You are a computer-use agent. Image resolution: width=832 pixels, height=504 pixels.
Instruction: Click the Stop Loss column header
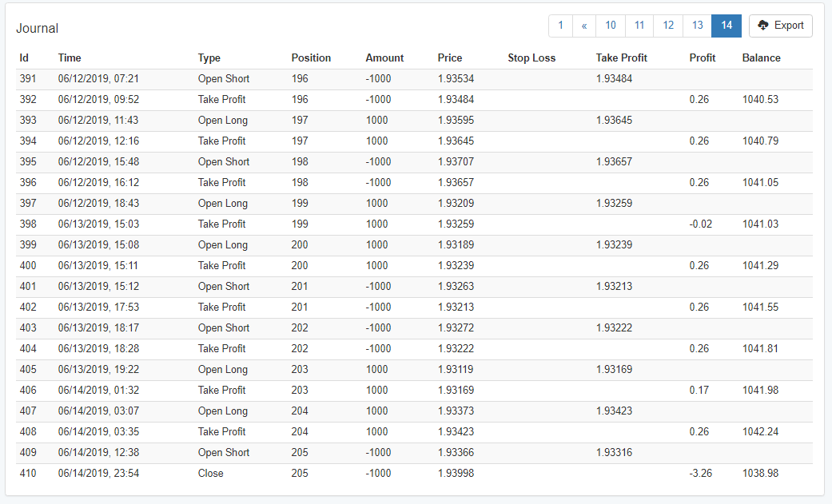pyautogui.click(x=531, y=58)
